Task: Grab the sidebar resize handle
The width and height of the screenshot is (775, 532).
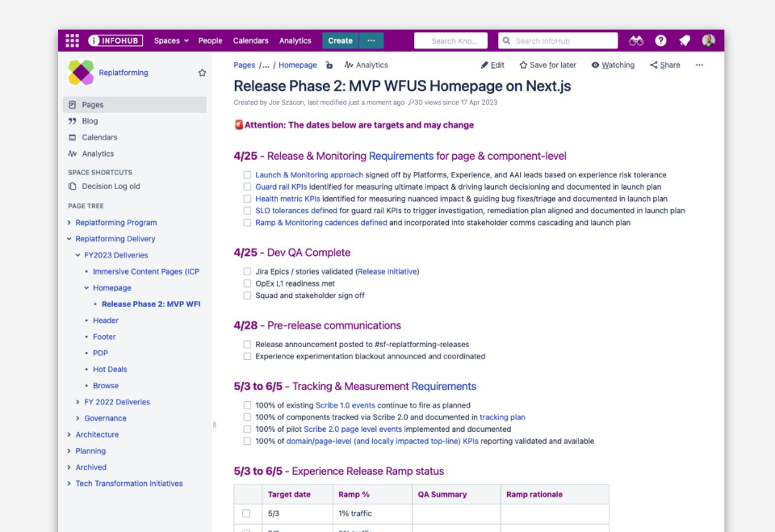Action: (214, 425)
